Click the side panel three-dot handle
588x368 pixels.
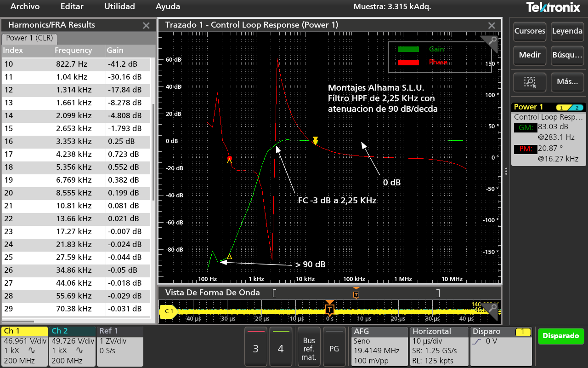tap(506, 171)
